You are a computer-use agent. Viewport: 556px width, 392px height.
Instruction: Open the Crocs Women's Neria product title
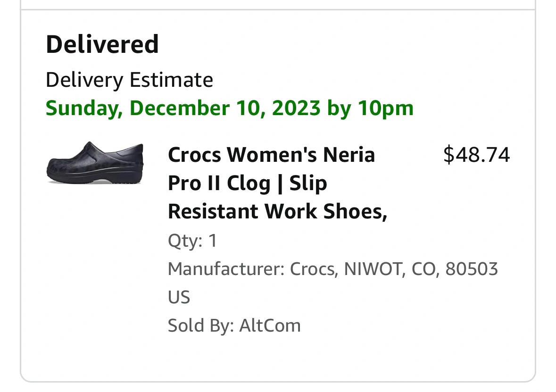(x=277, y=183)
